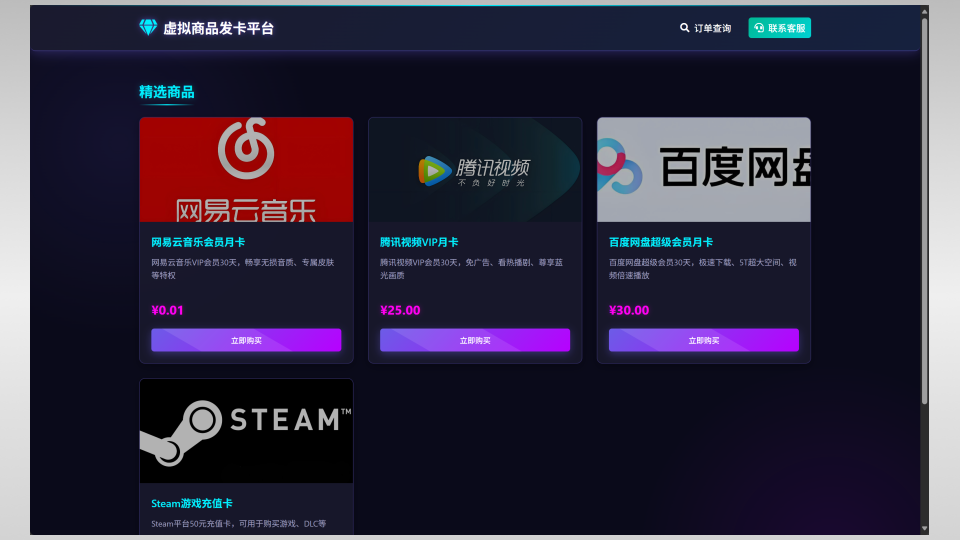Click the scrollbar up arrow
This screenshot has height=540, width=960.
pos(924,12)
